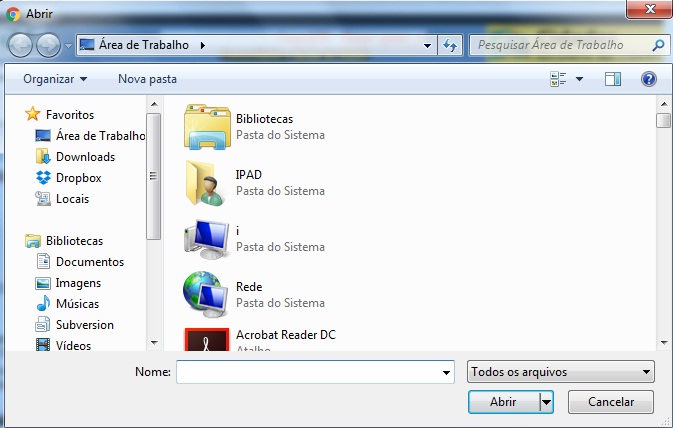Open Subversion library
Viewport: 673px width, 428px height.
[85, 325]
